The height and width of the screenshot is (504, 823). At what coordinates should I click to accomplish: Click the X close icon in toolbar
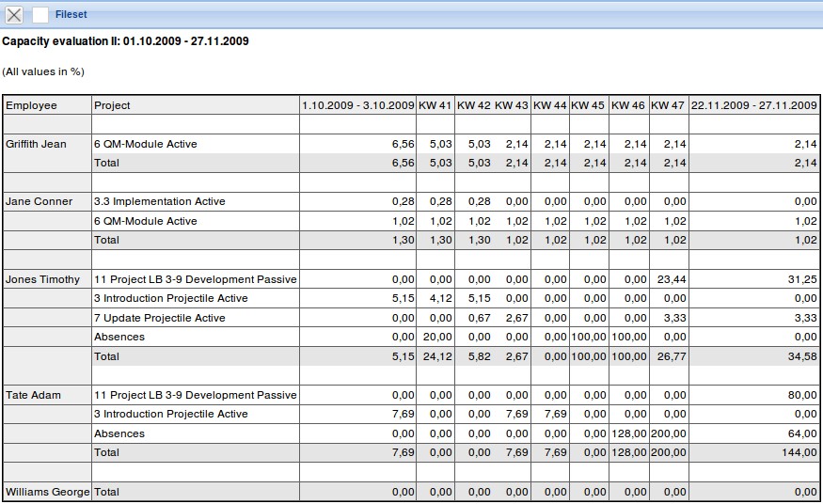tap(14, 14)
